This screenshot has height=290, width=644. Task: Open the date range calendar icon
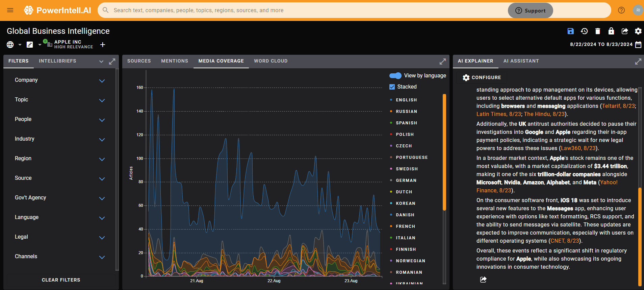[x=638, y=45]
